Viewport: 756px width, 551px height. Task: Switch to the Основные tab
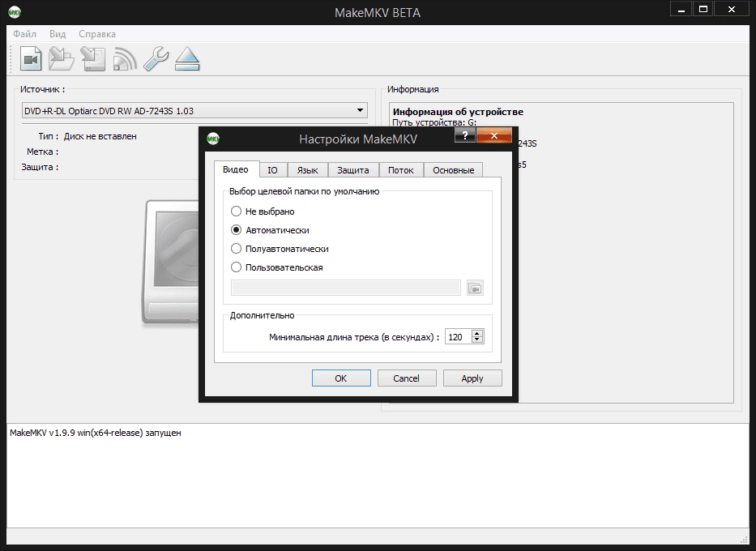click(453, 170)
